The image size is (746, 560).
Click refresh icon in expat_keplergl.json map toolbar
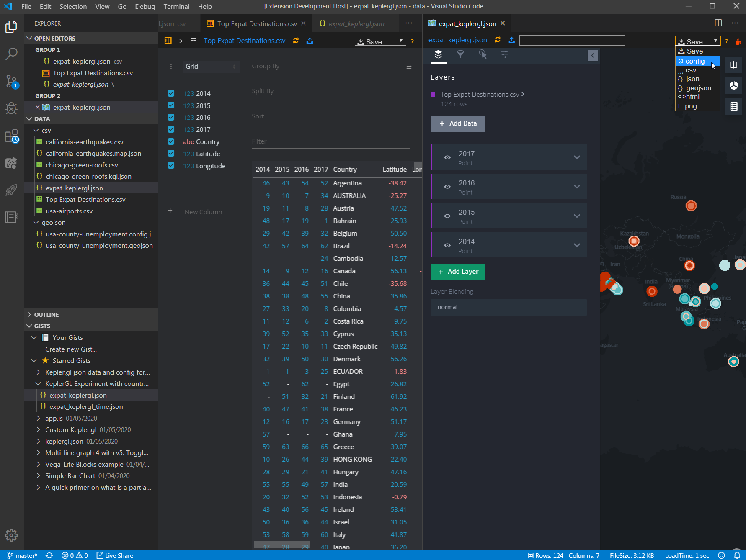pyautogui.click(x=498, y=40)
